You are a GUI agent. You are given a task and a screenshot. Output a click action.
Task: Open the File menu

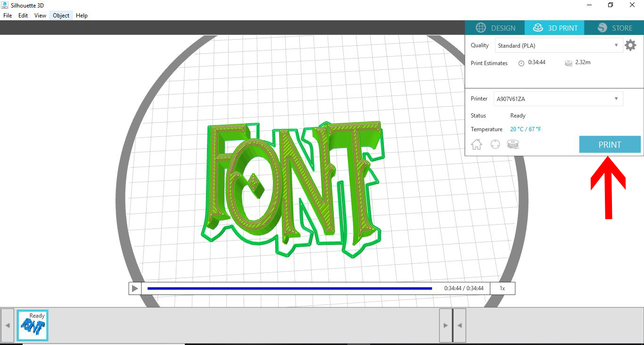click(x=8, y=16)
